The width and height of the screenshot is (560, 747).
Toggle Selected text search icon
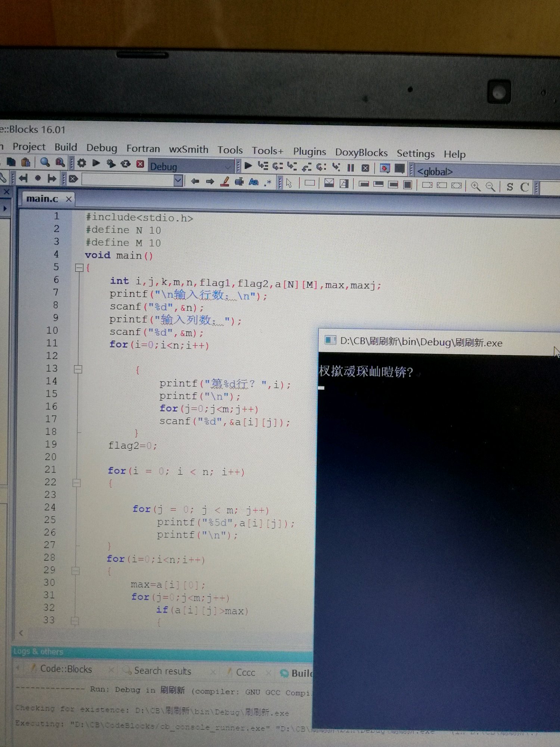coord(239,182)
